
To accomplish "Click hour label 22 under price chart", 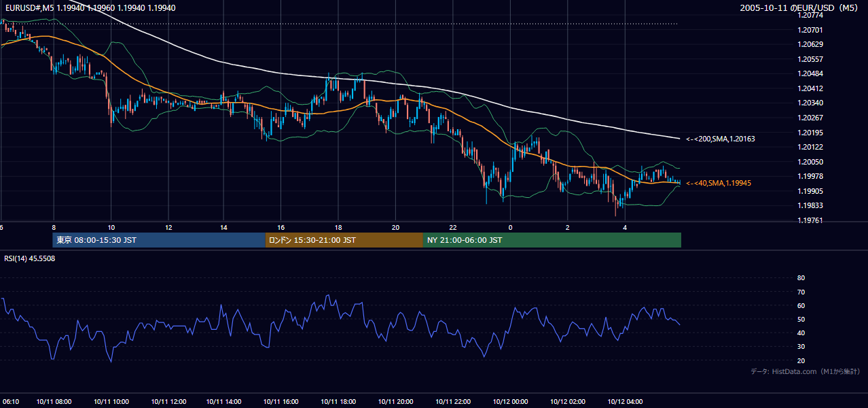I will pos(452,228).
